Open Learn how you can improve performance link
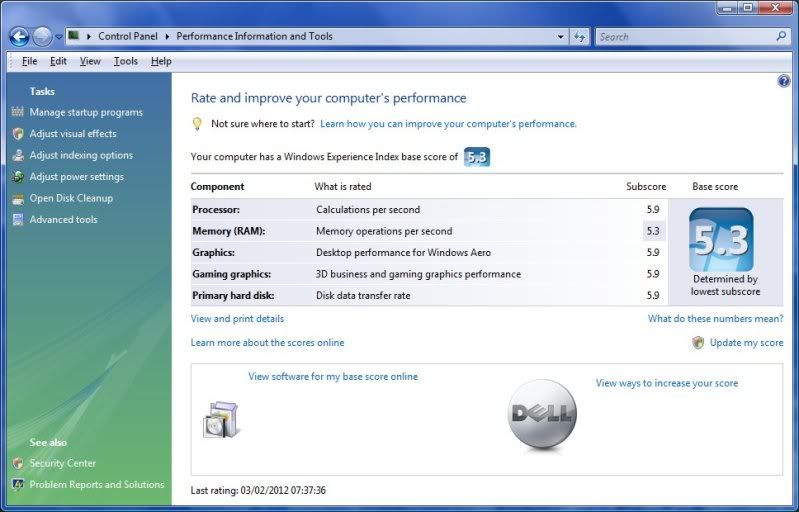Viewport: 799px width, 512px height. click(x=448, y=124)
